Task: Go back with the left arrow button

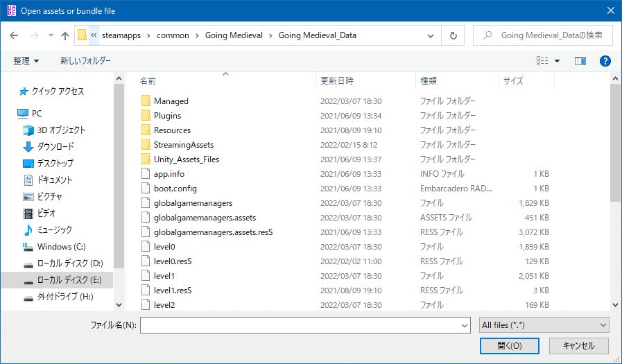Action: coord(14,35)
